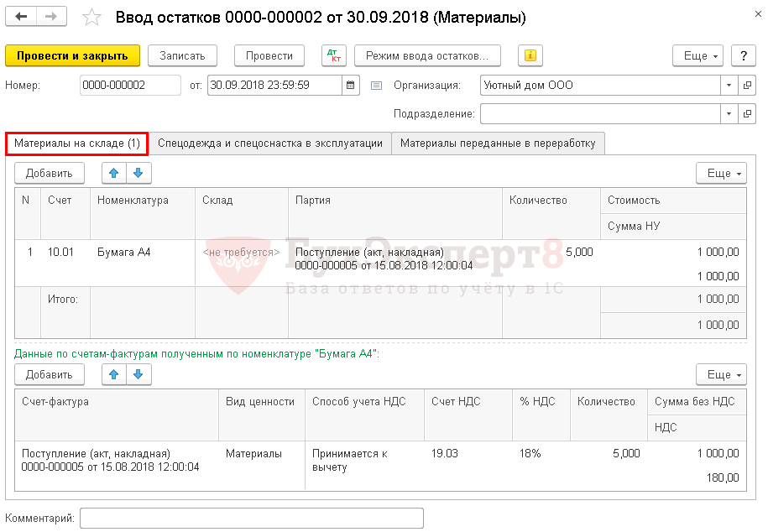Expand Подразделение dropdown list

pos(728,113)
